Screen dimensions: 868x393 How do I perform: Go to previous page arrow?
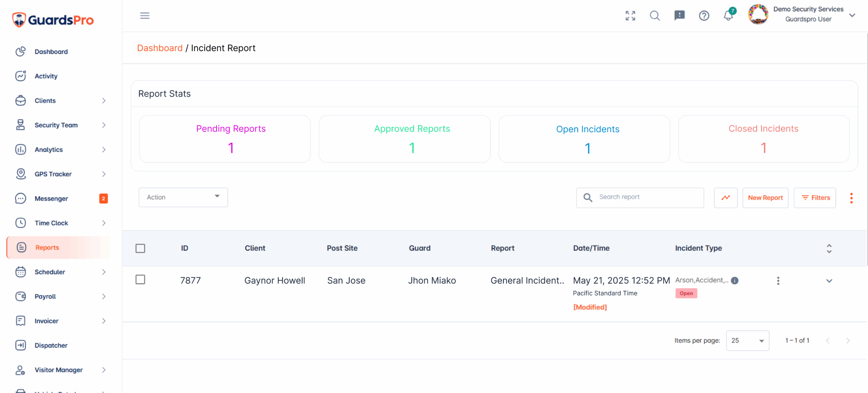[x=827, y=340]
